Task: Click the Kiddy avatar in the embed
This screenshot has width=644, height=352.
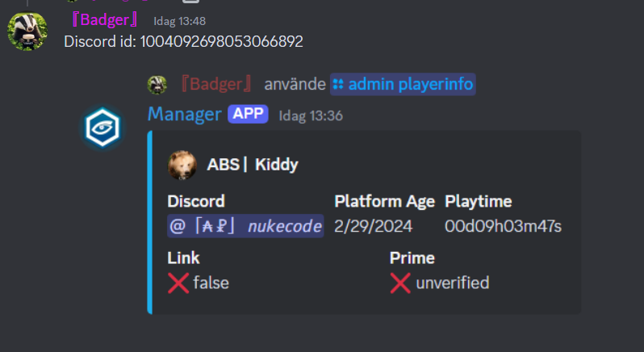Action: coord(182,166)
